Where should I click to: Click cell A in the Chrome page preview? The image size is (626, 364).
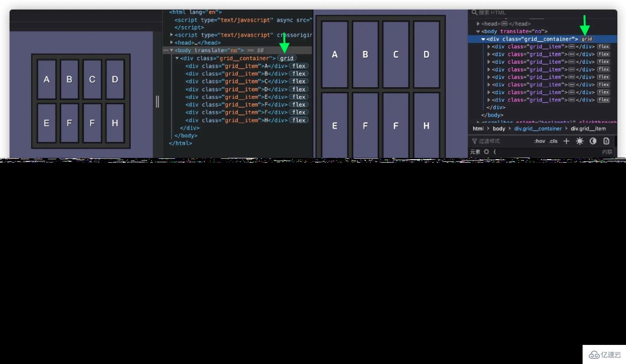point(46,79)
